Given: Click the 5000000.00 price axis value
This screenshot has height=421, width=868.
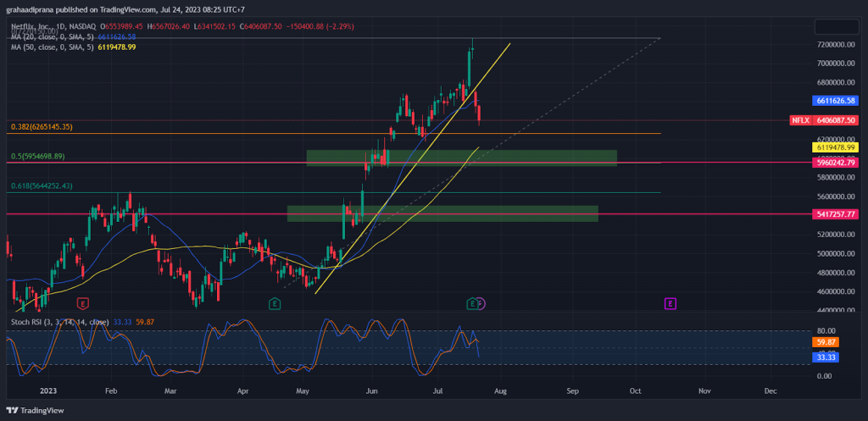Looking at the screenshot, I should coord(837,254).
